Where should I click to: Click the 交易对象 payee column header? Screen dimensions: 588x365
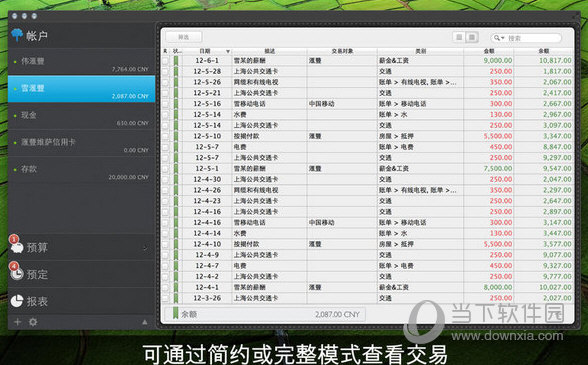click(342, 51)
